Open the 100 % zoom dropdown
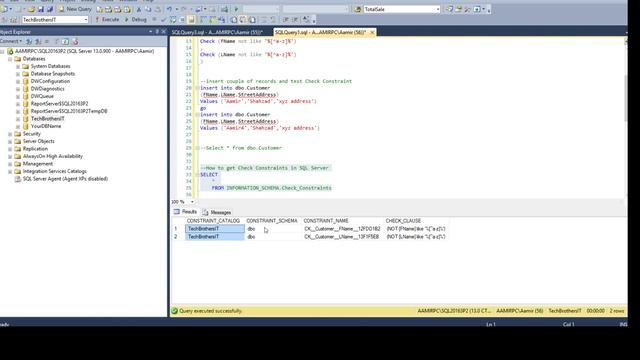The image size is (640, 360). click(x=192, y=202)
